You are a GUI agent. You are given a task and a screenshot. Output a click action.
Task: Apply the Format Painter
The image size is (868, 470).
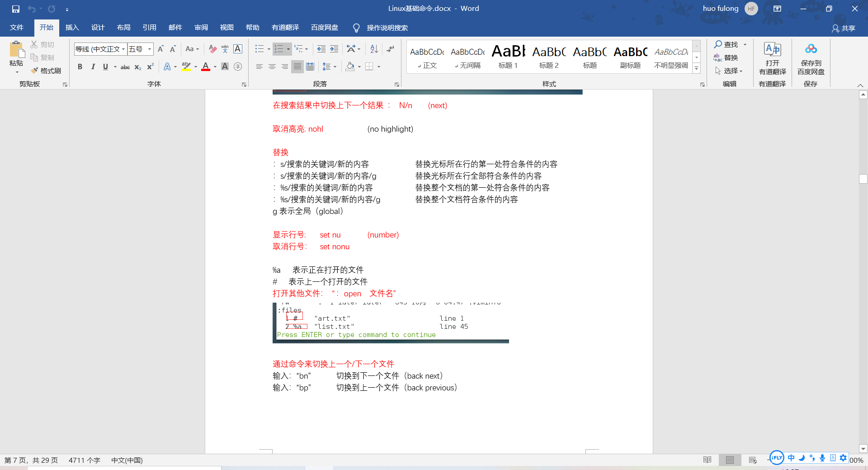(46, 71)
